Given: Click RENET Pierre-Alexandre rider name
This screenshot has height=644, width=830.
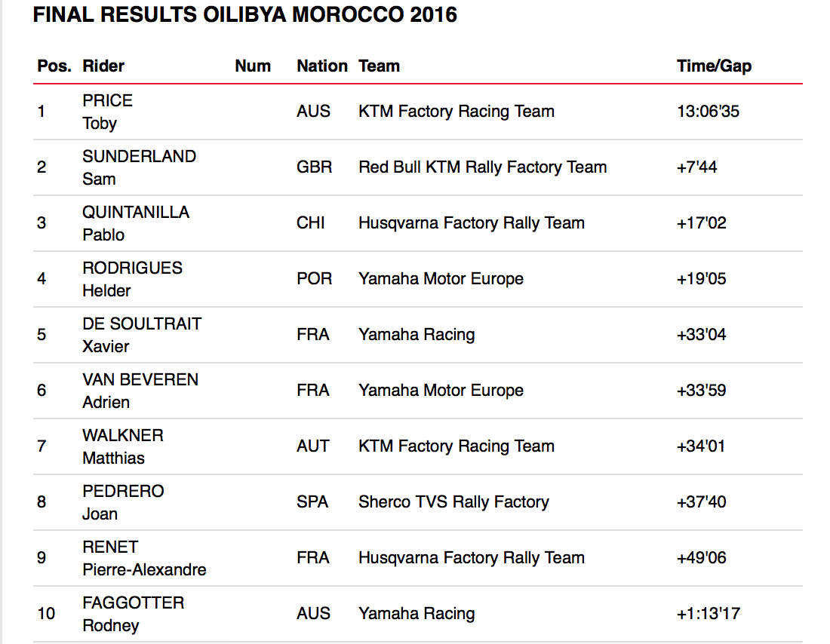Looking at the screenshot, I should 144,558.
